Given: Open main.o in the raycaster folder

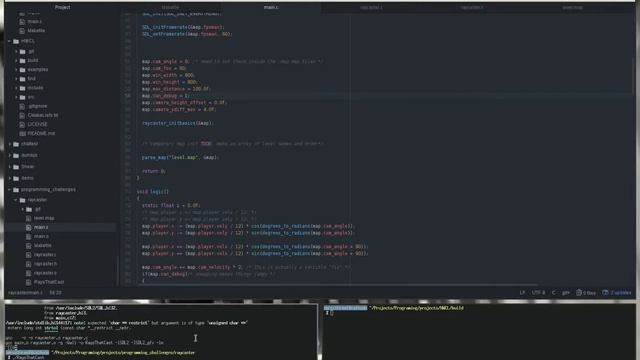Looking at the screenshot, I should click(41, 236).
